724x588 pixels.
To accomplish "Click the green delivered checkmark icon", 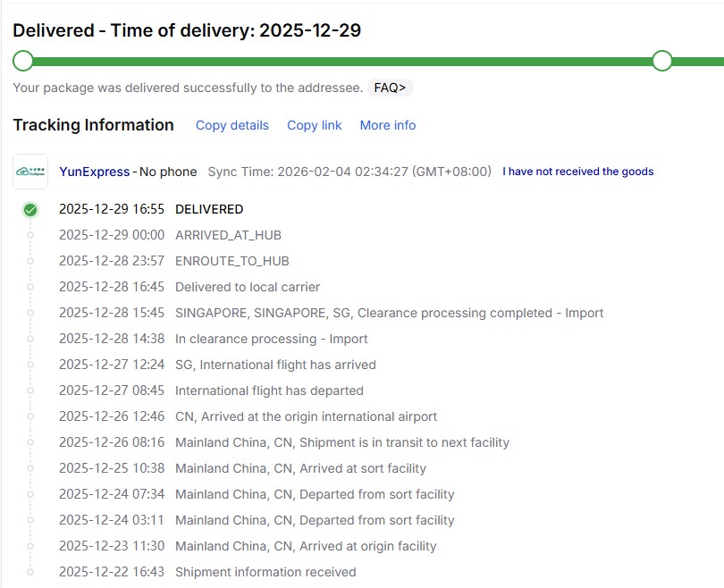I will (x=30, y=210).
